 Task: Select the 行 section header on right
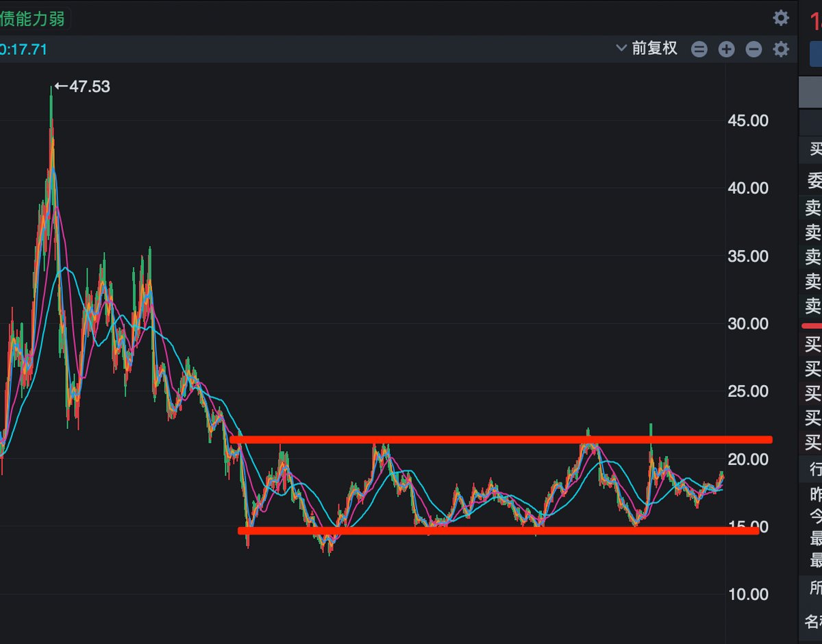tap(814, 469)
